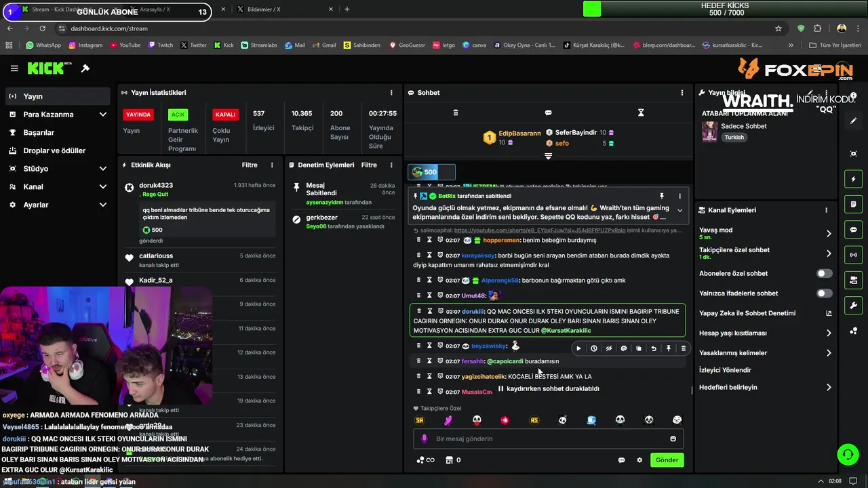Image resolution: width=868 pixels, height=488 pixels.
Task: Open Yasaklanmış kelimeler arrow
Action: pos(829,353)
